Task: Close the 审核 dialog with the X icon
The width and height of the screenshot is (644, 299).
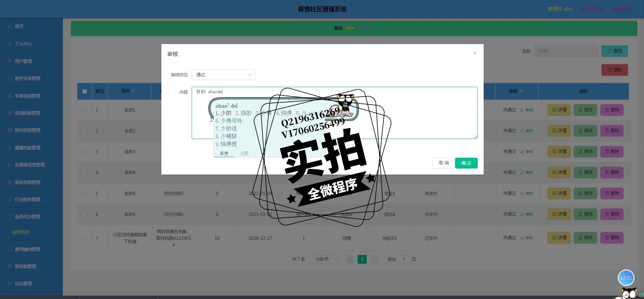Action: [x=475, y=53]
